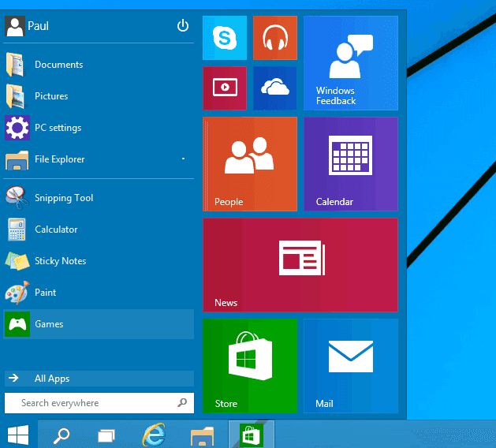Open the Calendar tile

pos(351,164)
